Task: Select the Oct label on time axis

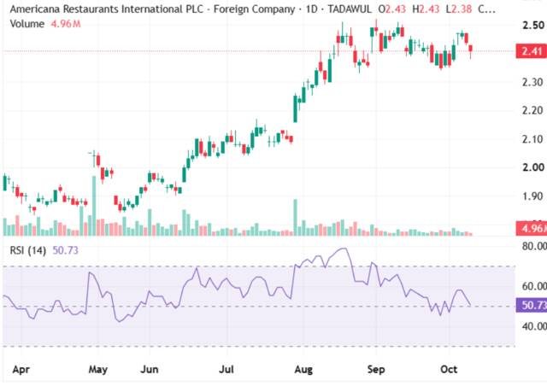Action: tap(449, 369)
